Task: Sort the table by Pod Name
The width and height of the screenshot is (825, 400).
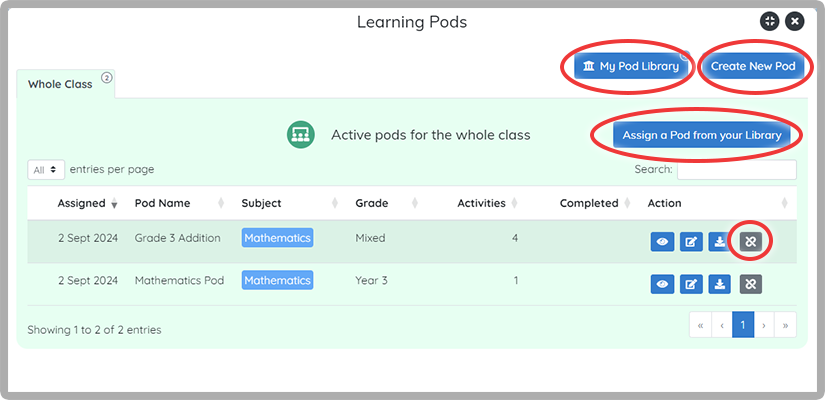Action: click(x=162, y=203)
